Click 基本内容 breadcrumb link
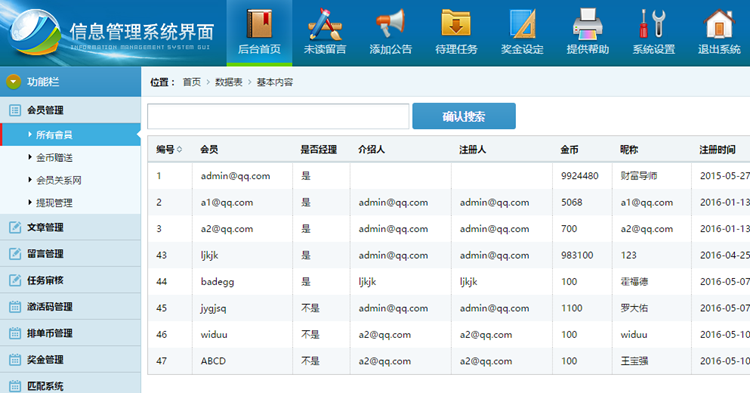Viewport: 750px width, 393px height. (x=275, y=82)
